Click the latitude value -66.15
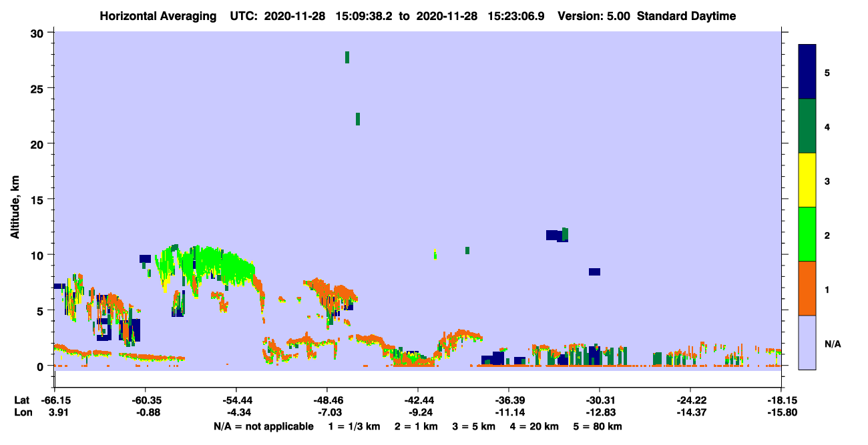 pos(55,400)
